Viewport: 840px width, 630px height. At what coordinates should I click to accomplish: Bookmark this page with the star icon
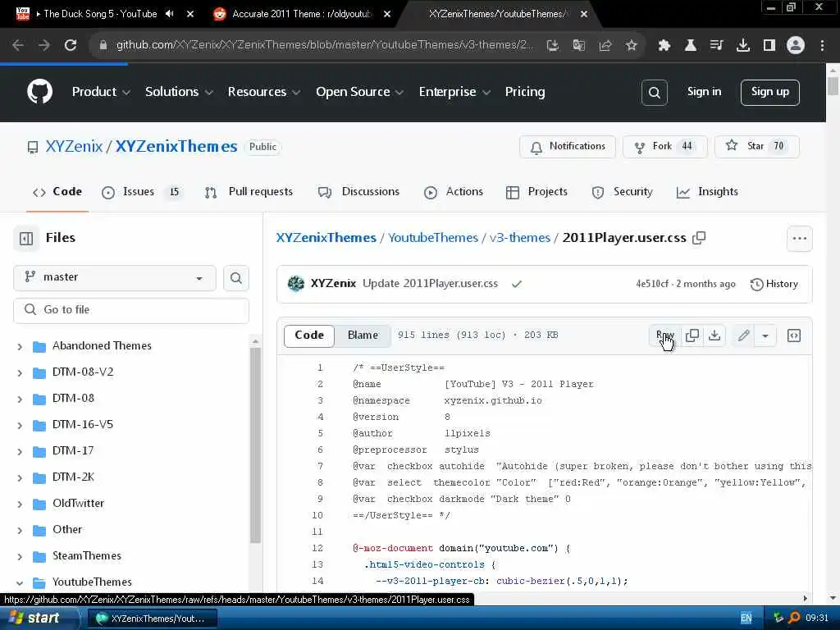pyautogui.click(x=631, y=46)
